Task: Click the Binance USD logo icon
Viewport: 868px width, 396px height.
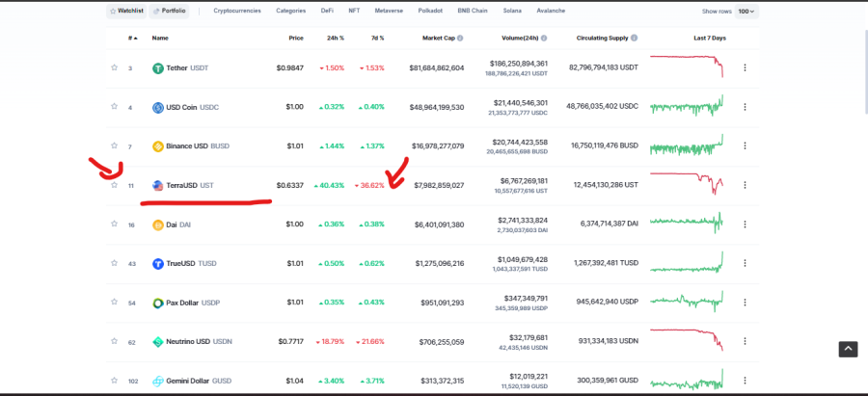Action: [158, 146]
